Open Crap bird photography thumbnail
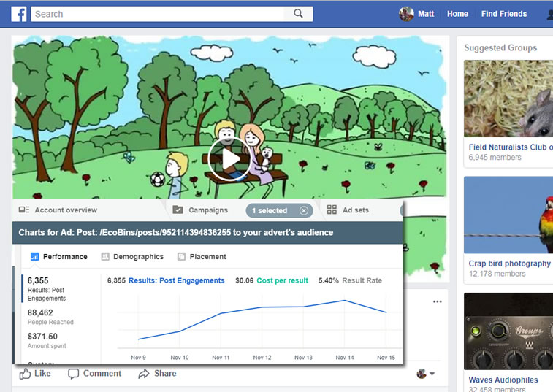 [x=508, y=215]
